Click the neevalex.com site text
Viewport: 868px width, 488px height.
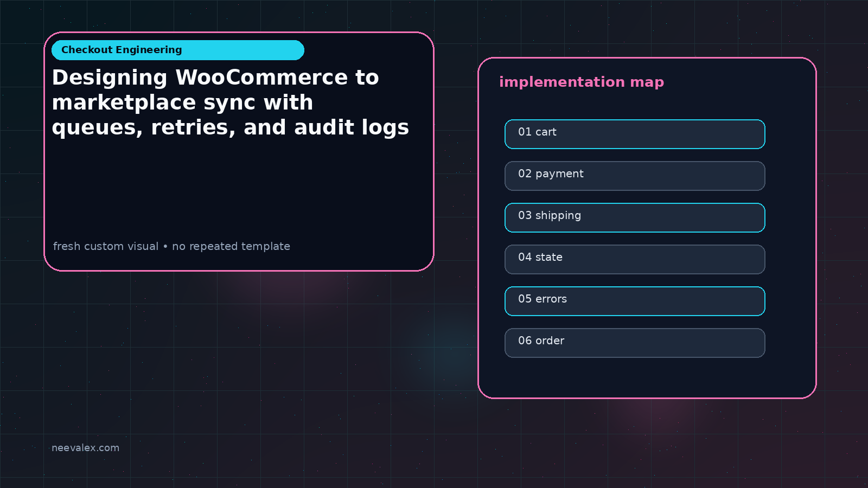click(x=85, y=448)
